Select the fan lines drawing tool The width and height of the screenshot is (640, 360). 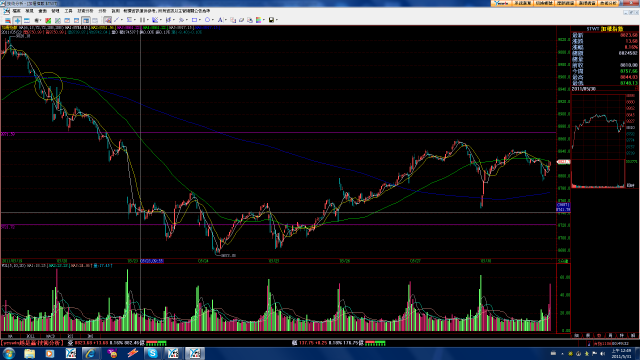coord(155,20)
